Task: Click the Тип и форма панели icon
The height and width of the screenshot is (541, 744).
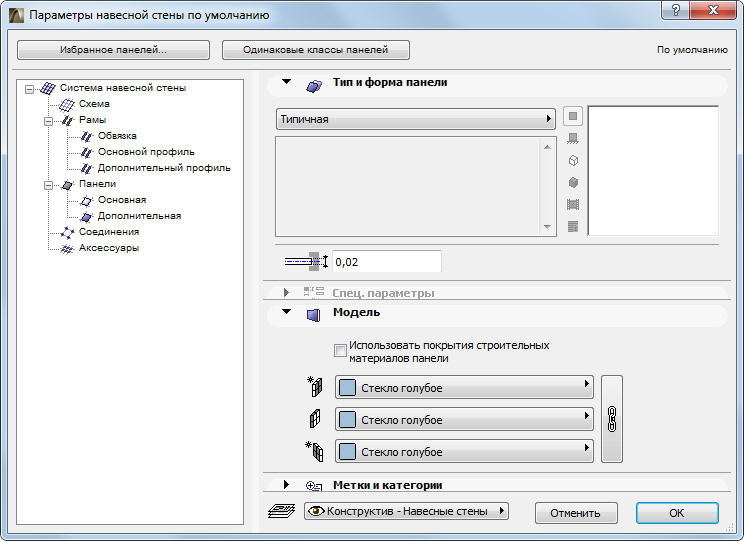Action: pos(314,85)
